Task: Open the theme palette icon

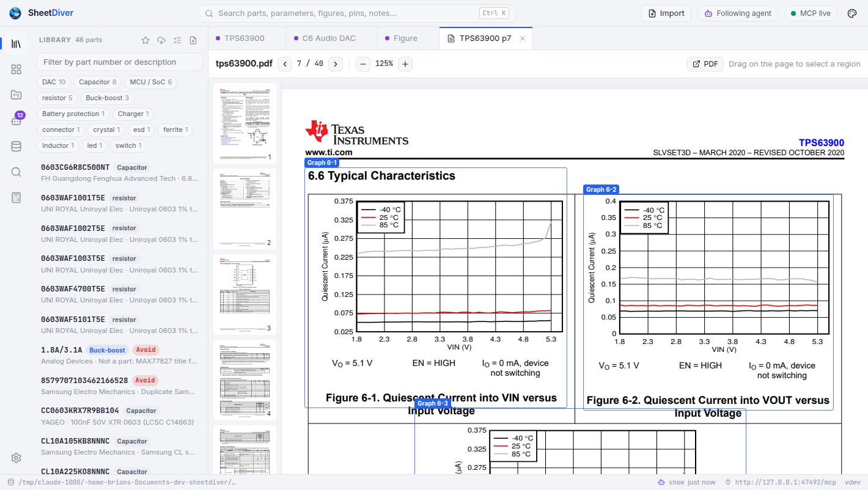Action: (x=852, y=13)
